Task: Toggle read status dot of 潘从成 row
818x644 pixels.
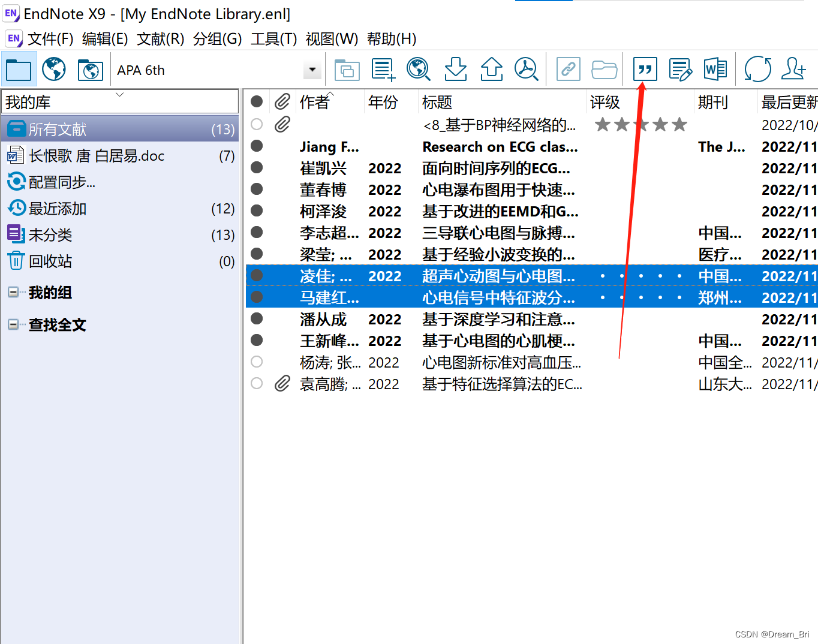Action: tap(257, 318)
